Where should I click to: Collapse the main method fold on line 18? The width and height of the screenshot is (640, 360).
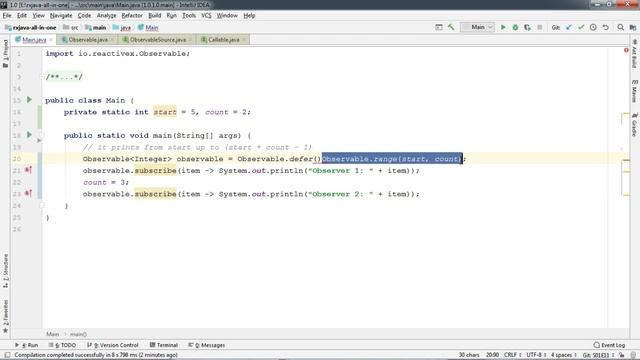pos(41,135)
